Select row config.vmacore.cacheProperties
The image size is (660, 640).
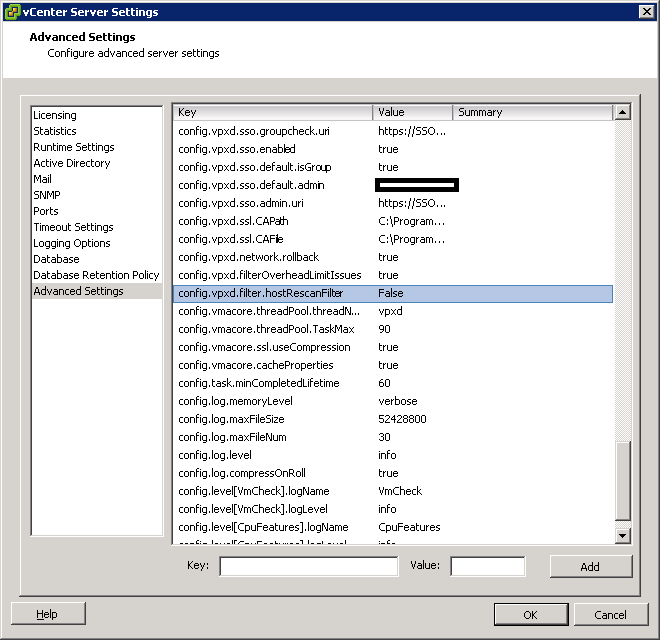tap(393, 365)
